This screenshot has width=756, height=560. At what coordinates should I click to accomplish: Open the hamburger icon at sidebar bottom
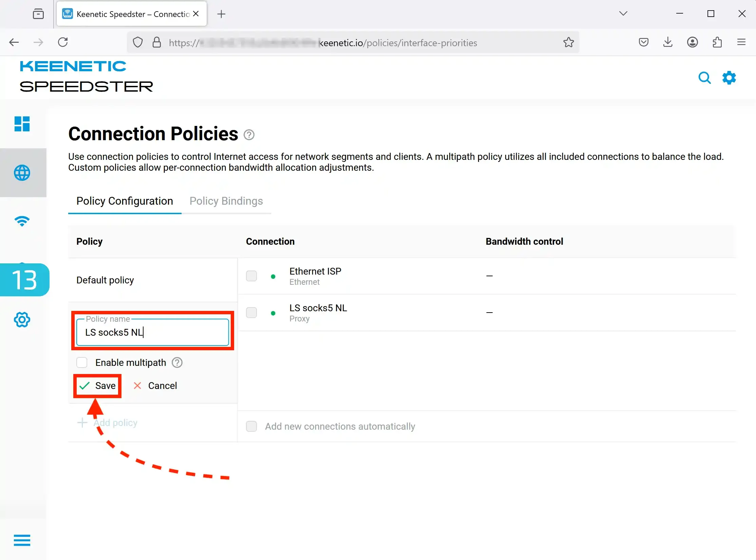[22, 540]
